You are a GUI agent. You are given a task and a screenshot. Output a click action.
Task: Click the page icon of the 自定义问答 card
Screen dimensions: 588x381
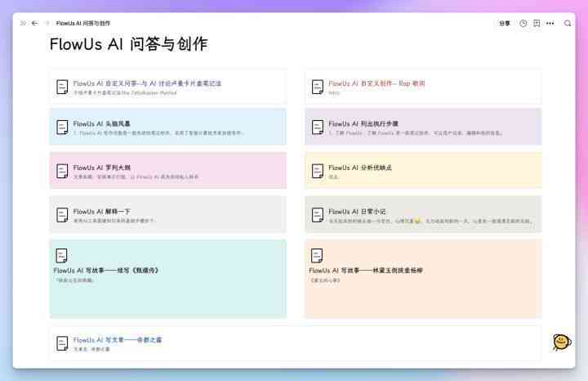point(62,87)
